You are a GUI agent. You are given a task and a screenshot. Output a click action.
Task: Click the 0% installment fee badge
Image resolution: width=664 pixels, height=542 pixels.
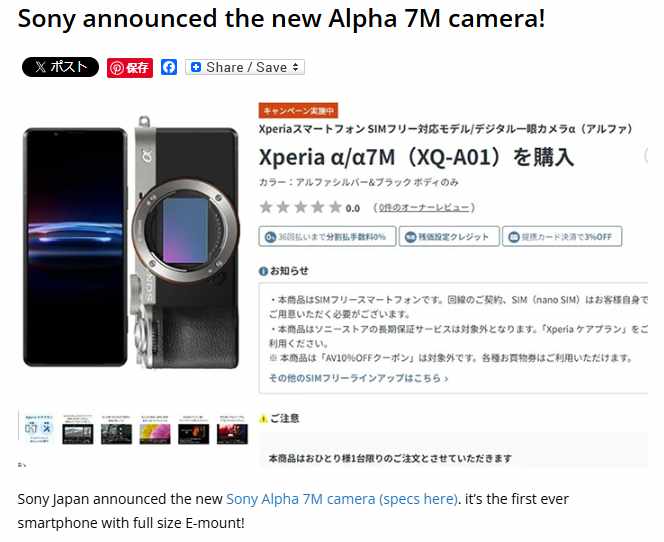point(327,236)
